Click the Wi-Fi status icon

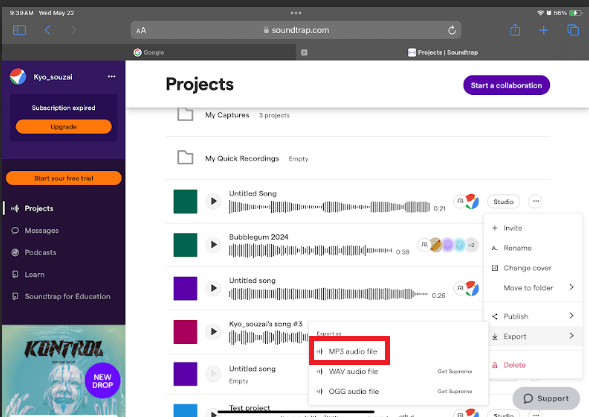pyautogui.click(x=540, y=13)
